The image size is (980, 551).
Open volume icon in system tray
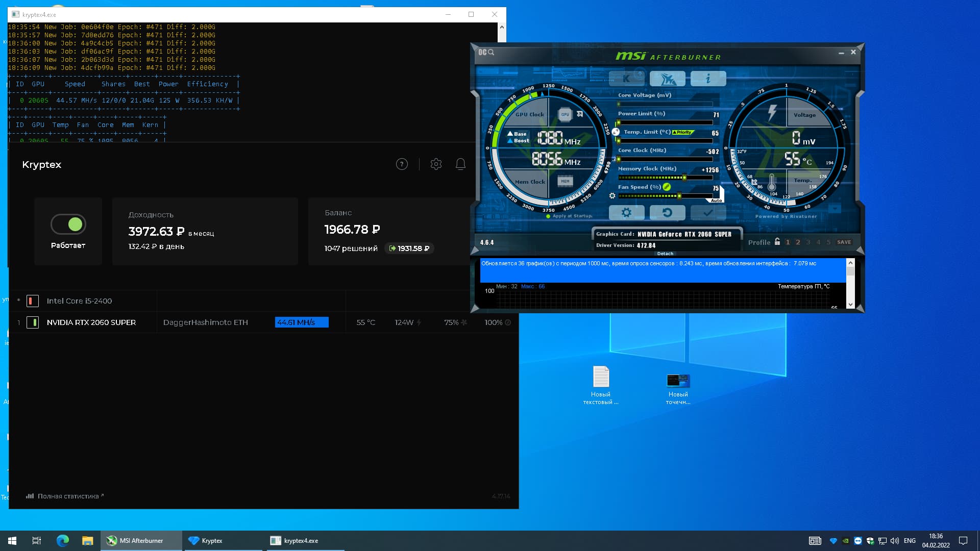[894, 541]
